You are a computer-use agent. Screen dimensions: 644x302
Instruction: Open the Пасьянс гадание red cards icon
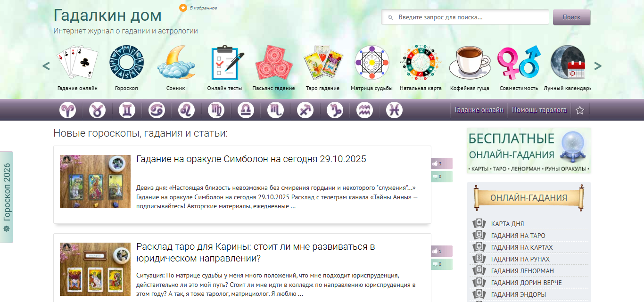point(273,62)
